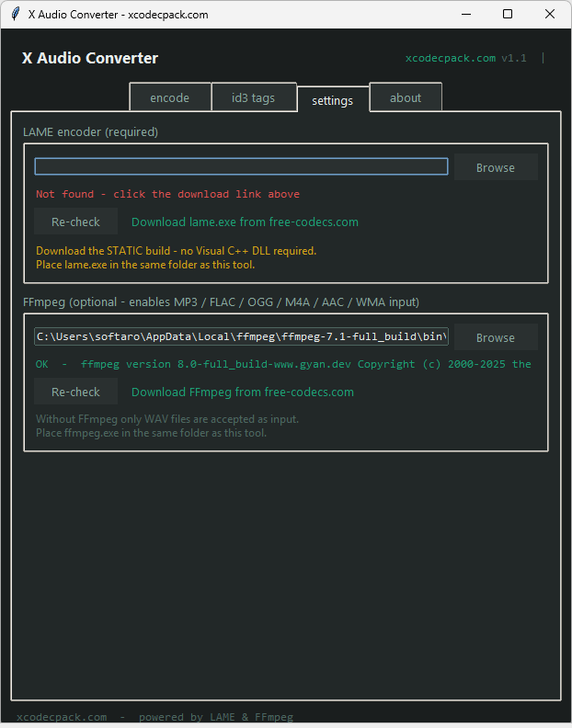Click the empty LAME encoder path field
The image size is (572, 728).
coord(241,166)
